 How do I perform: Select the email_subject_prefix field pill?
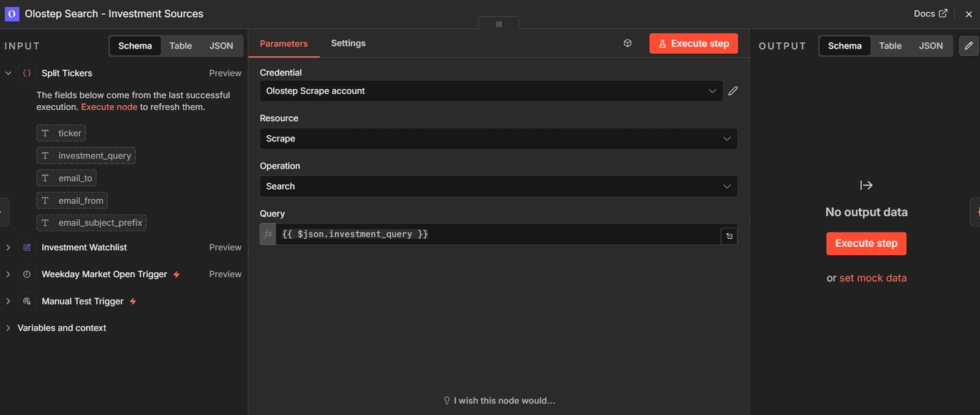pos(91,223)
